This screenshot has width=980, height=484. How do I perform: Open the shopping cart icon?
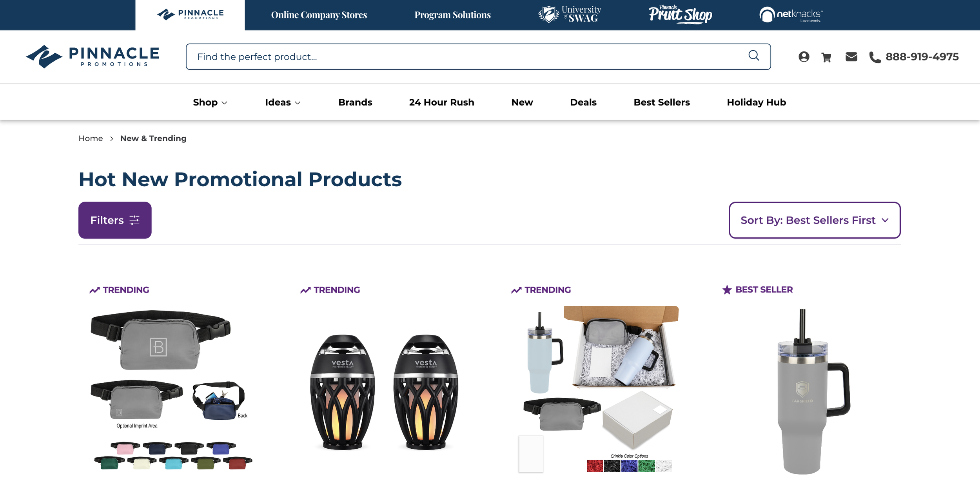pyautogui.click(x=826, y=57)
